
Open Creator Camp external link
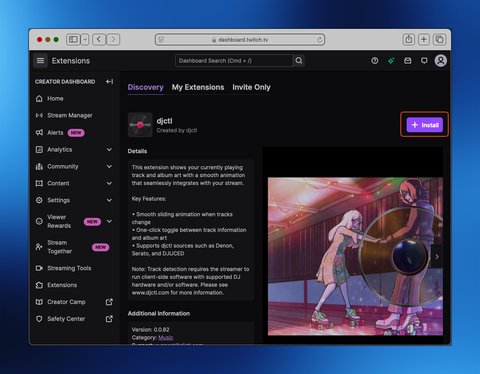(109, 302)
